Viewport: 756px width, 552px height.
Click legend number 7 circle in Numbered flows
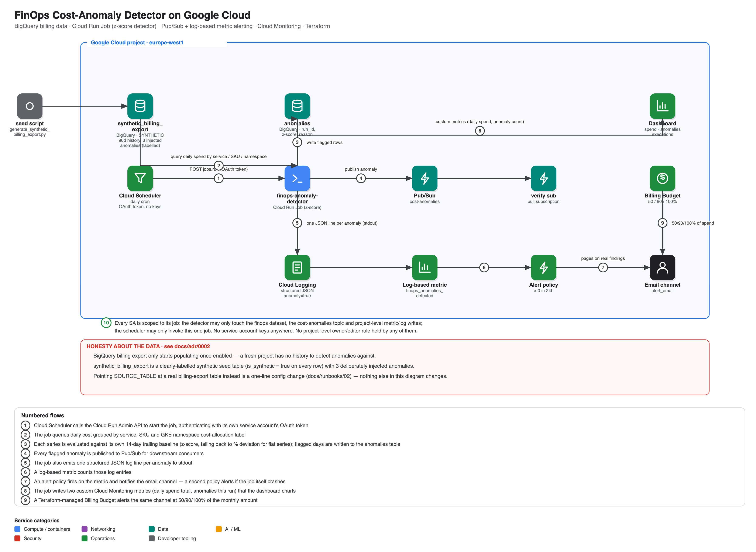[x=25, y=482]
